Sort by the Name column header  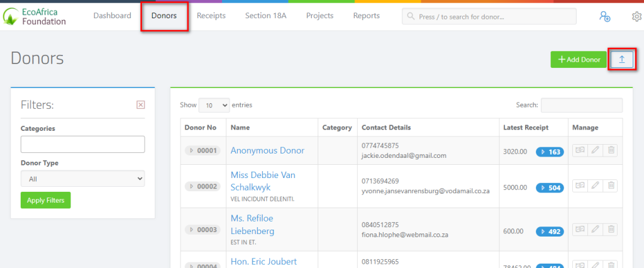[272, 128]
